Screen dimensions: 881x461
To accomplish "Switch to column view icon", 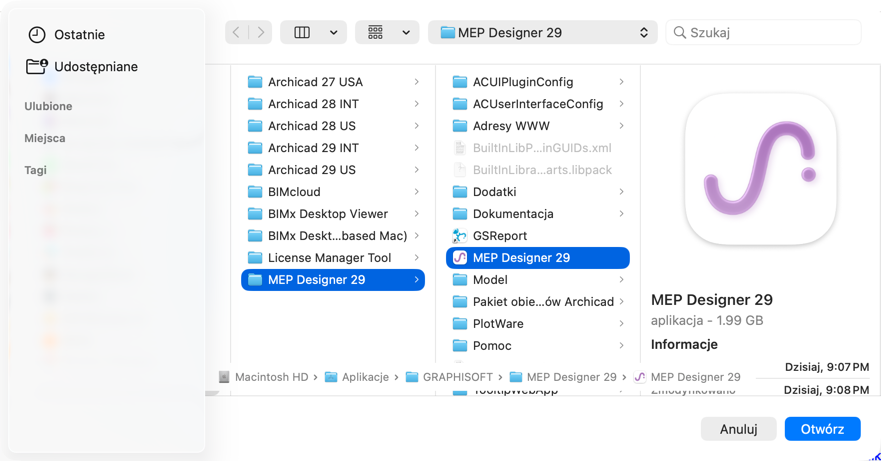I will (x=302, y=33).
